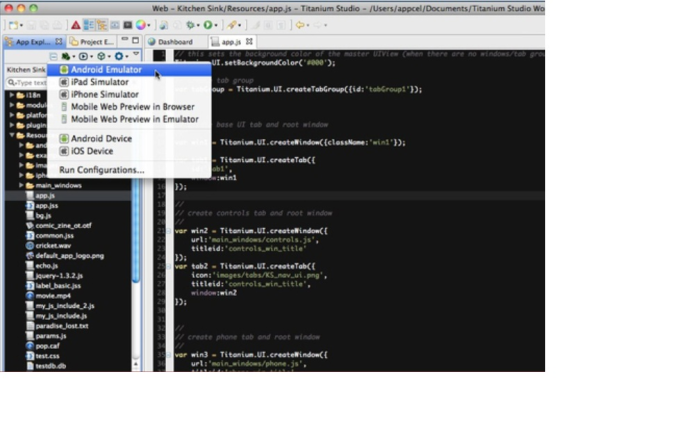Select Mobile Web Preview in Emulator

point(129,120)
